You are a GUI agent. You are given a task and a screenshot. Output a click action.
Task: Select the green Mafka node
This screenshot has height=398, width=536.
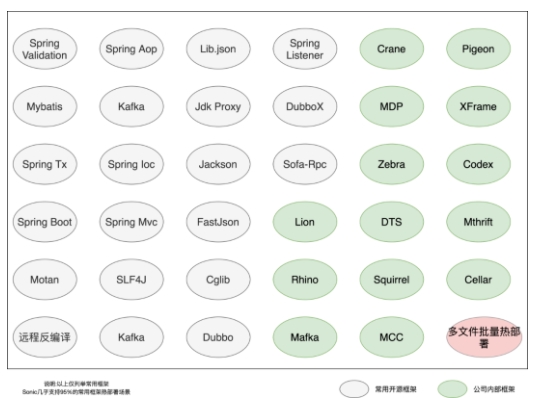click(305, 337)
